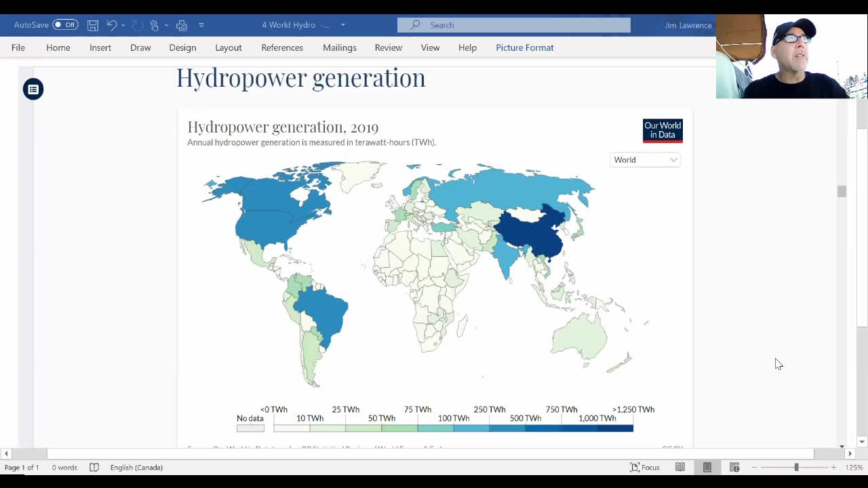
Task: Switch to the Mailings tab
Action: pyautogui.click(x=340, y=47)
